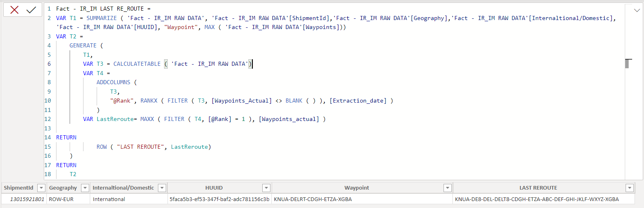644x208 pixels.
Task: Click the International cell
Action: pyautogui.click(x=128, y=199)
